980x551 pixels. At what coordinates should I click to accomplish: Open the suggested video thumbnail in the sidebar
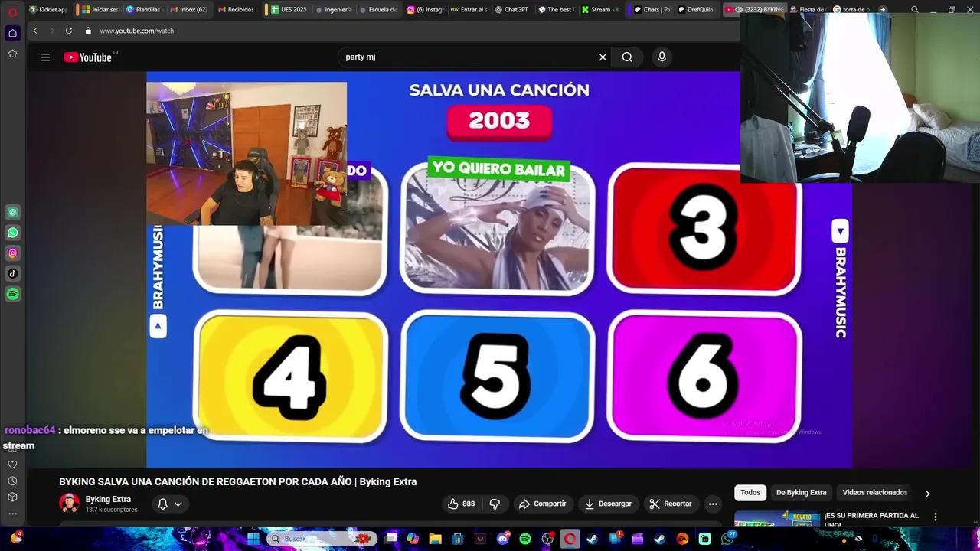[777, 519]
